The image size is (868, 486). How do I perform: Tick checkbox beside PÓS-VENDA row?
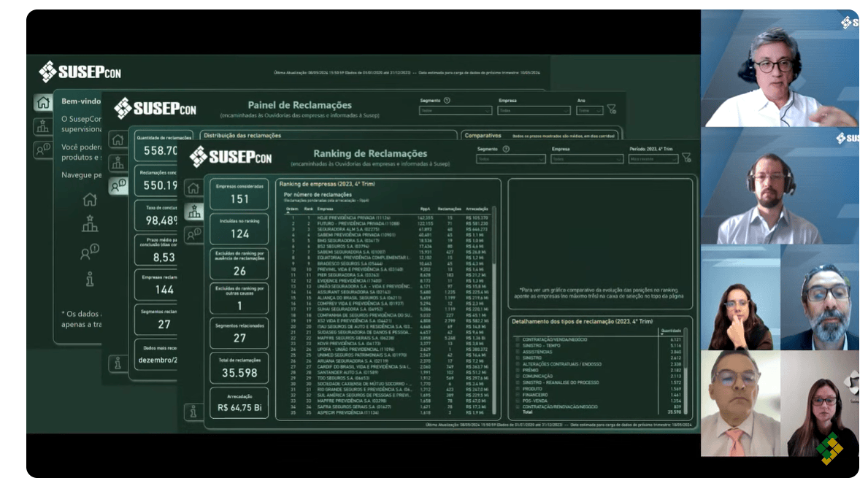[518, 401]
